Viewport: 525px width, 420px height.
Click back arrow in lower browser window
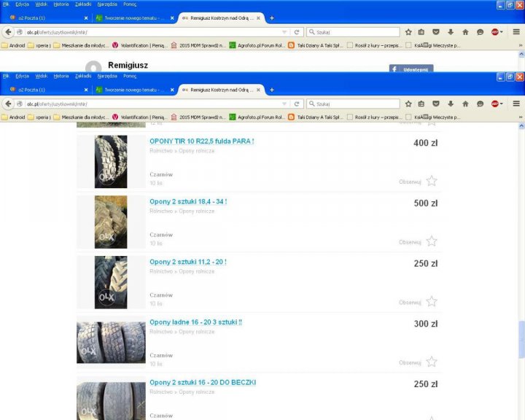[9, 104]
